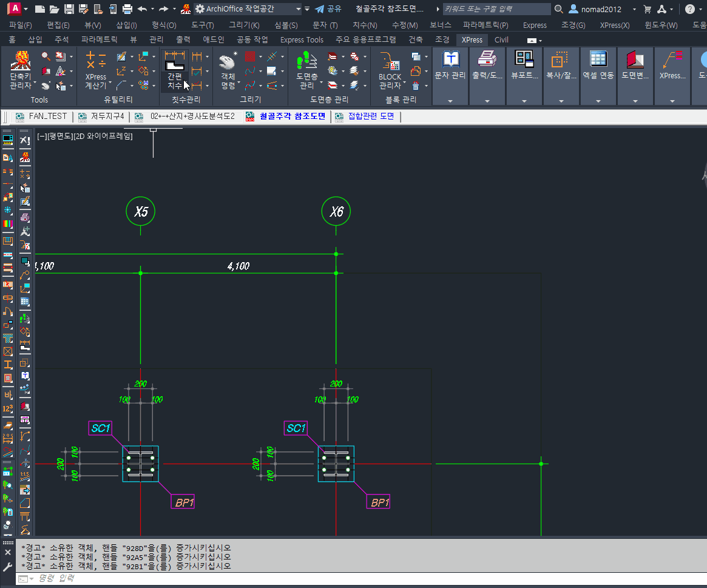Click the magnifier icon in Tools panel

46,56
